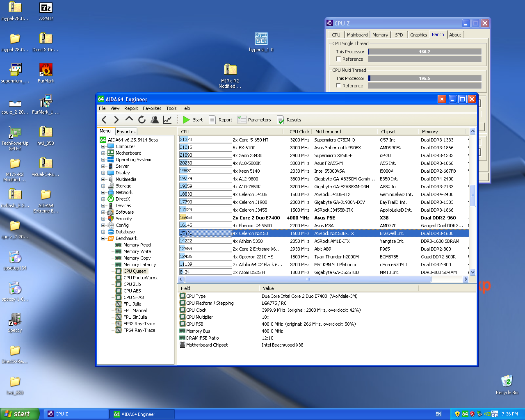Viewport: 525px width, 420px height.
Task: Expand the Display tree node
Action: [x=103, y=173]
